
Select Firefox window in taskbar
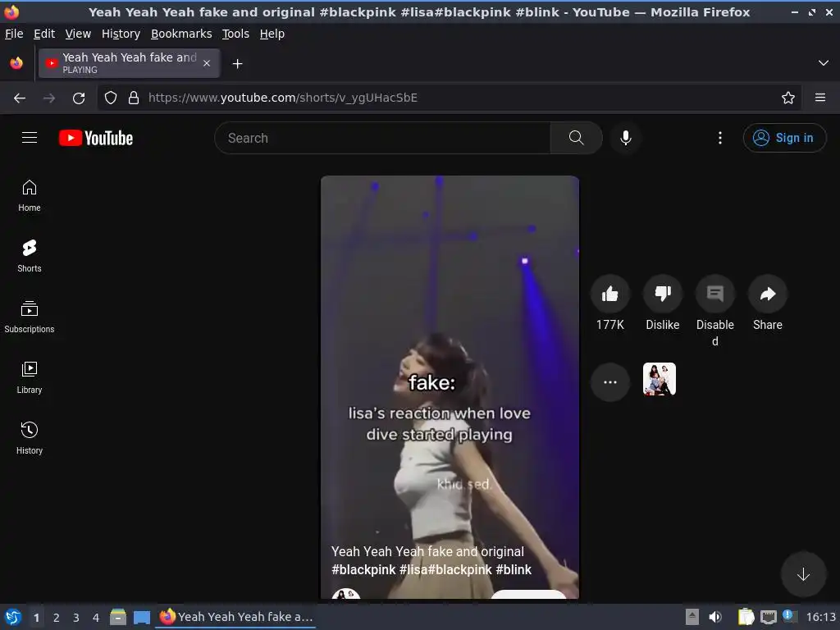click(236, 617)
